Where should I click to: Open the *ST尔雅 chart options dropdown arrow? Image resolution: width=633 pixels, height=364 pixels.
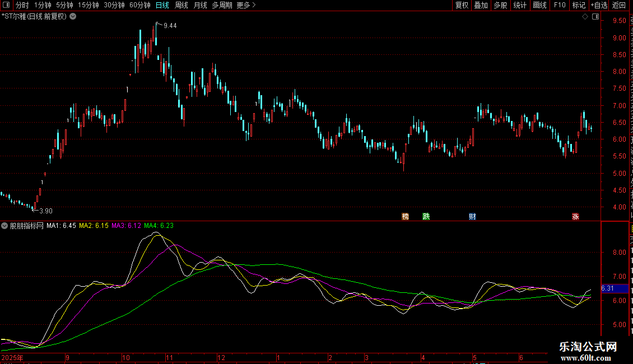(x=73, y=17)
